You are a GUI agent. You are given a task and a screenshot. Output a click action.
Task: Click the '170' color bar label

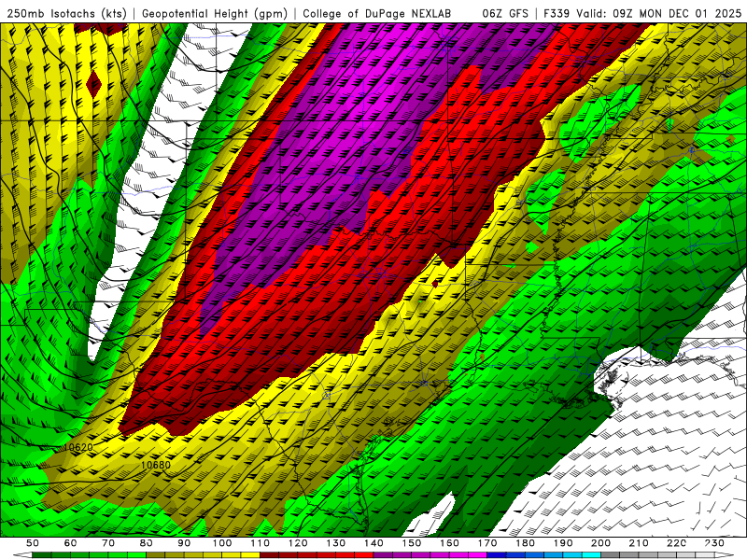click(x=487, y=543)
